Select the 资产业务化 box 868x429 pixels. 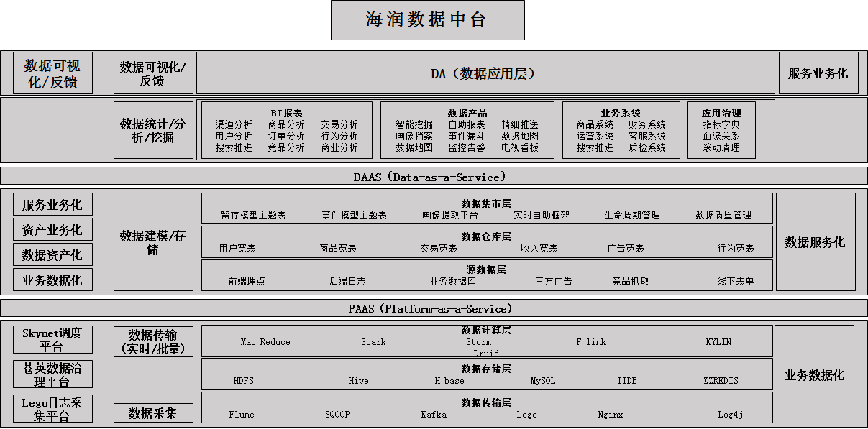[52, 230]
